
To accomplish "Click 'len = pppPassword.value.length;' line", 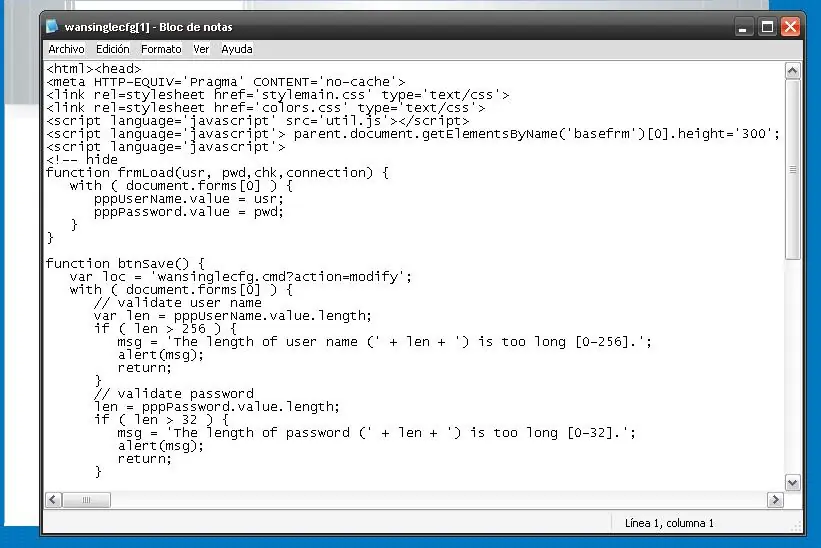I will click(217, 407).
